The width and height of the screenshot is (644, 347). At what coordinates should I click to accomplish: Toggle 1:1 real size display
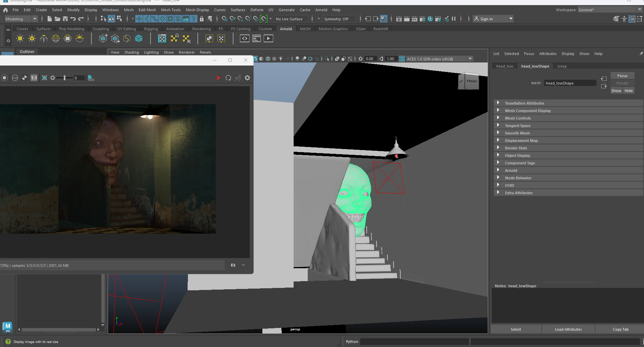34,78
